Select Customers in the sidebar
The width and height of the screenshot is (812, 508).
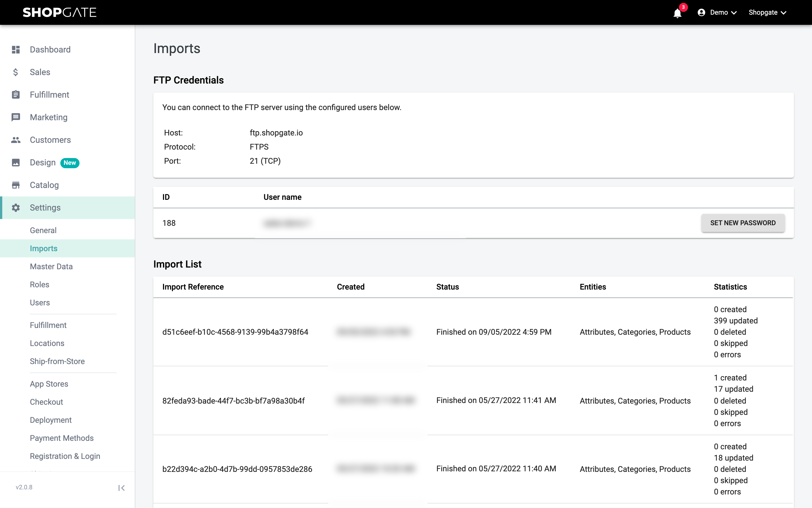tap(50, 140)
